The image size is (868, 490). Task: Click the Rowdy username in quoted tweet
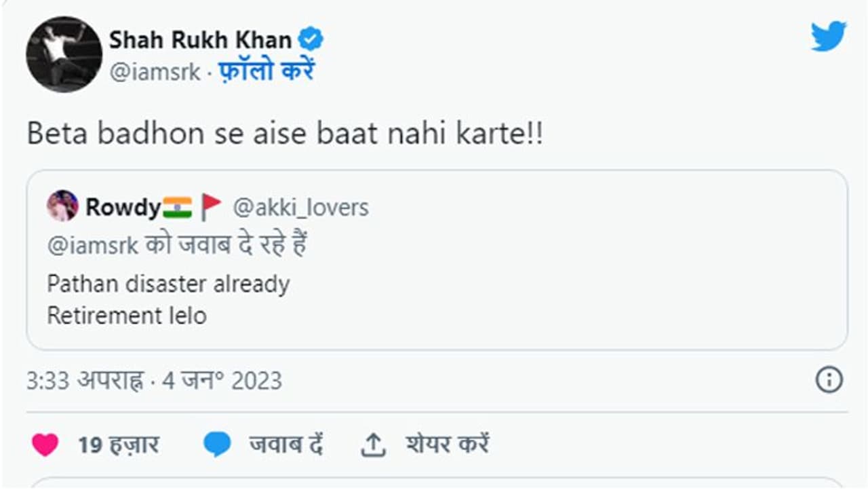pos(122,207)
